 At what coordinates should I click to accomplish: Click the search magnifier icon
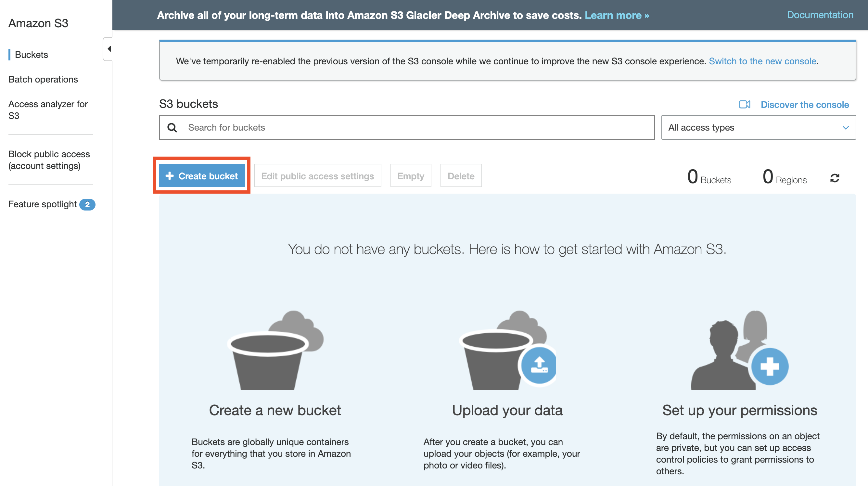(172, 127)
